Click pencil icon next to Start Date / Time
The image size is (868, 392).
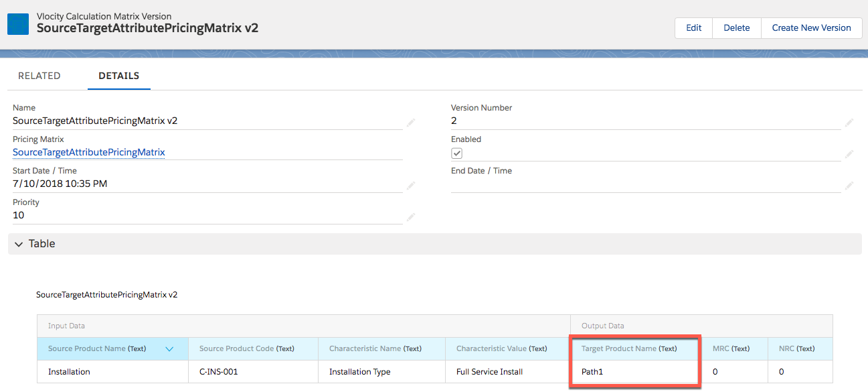pos(411,186)
